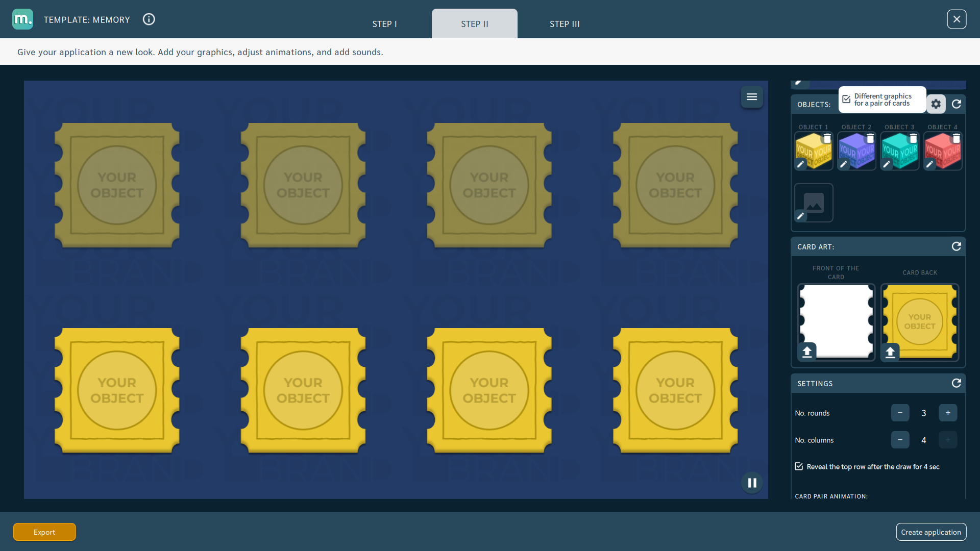Edit Object 4 with pencil icon
The image size is (980, 551).
929,164
